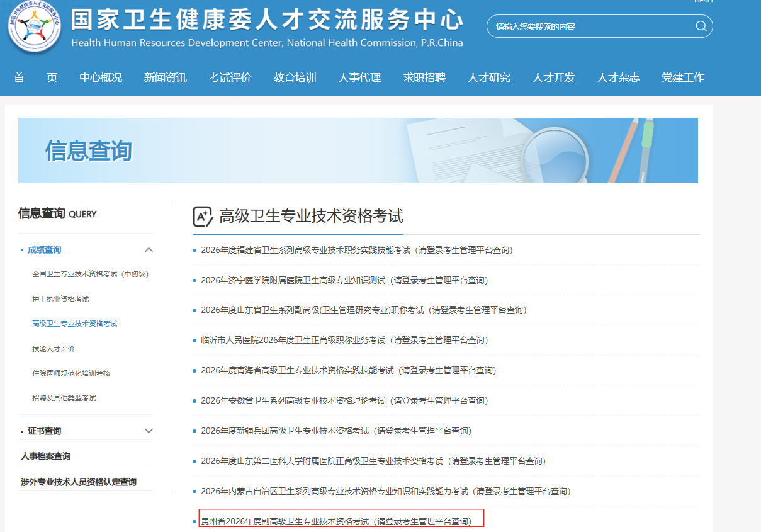761x532 pixels.
Task: Click the search magnifier icon
Action: click(701, 26)
